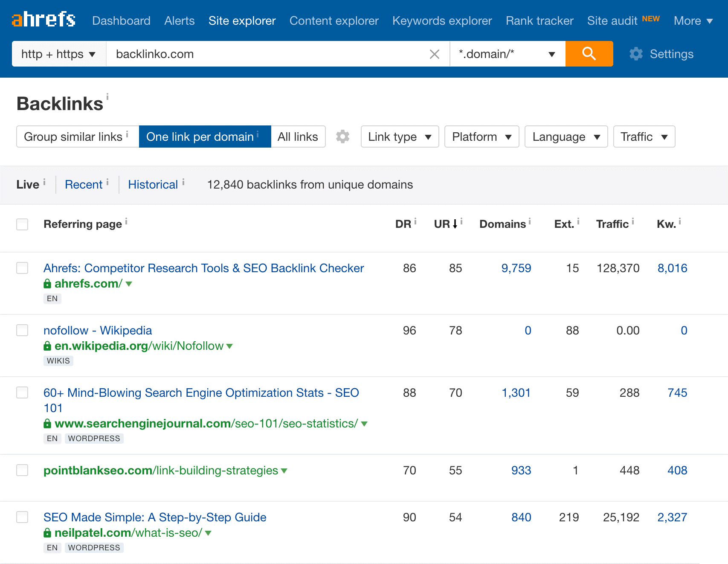Tick the checkbox for ahrefs.com row
Screen dimensions: 728x564
22,268
